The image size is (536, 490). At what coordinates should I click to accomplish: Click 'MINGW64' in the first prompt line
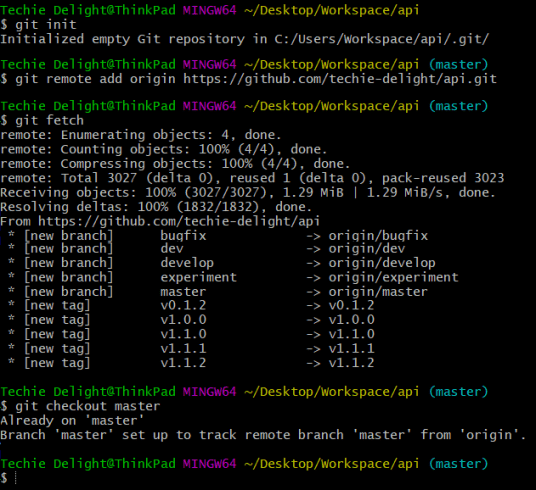209,10
